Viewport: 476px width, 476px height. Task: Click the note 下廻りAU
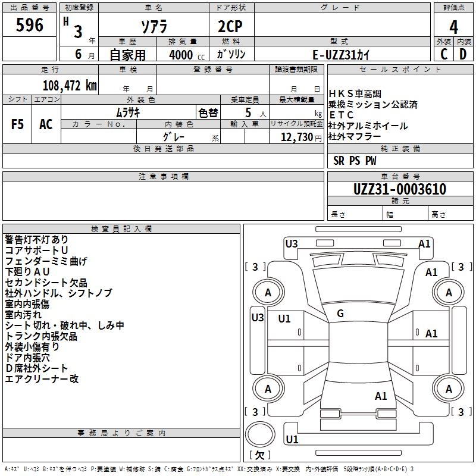27,272
